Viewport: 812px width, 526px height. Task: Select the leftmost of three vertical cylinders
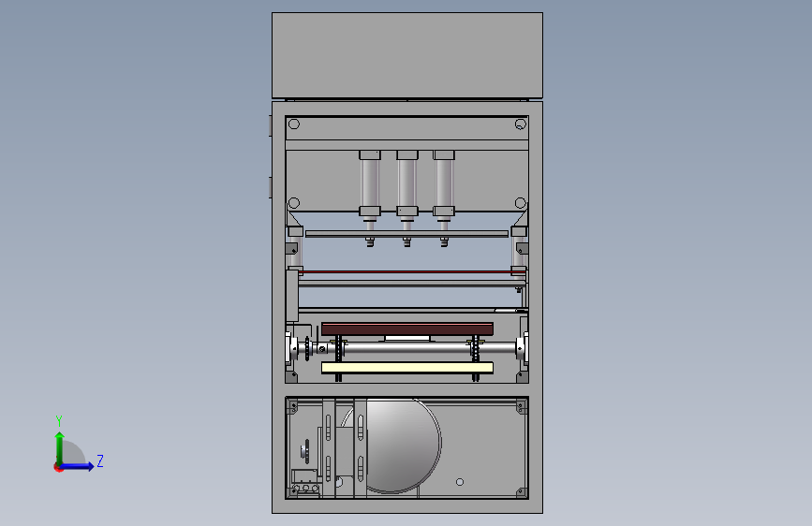tap(370, 183)
